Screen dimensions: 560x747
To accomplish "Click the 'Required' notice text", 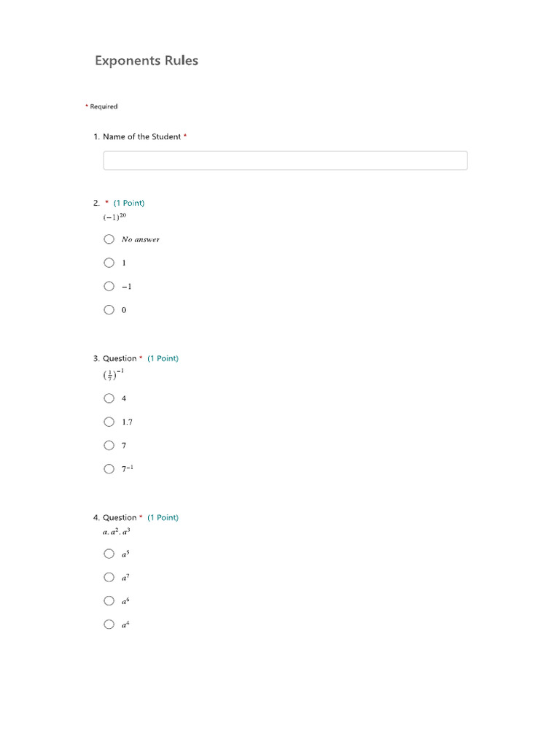I will click(x=104, y=107).
